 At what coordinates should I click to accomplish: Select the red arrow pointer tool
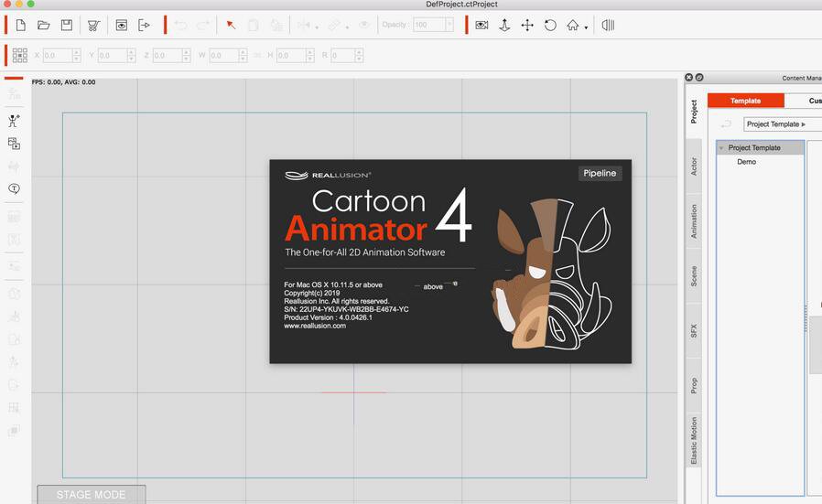[x=231, y=25]
